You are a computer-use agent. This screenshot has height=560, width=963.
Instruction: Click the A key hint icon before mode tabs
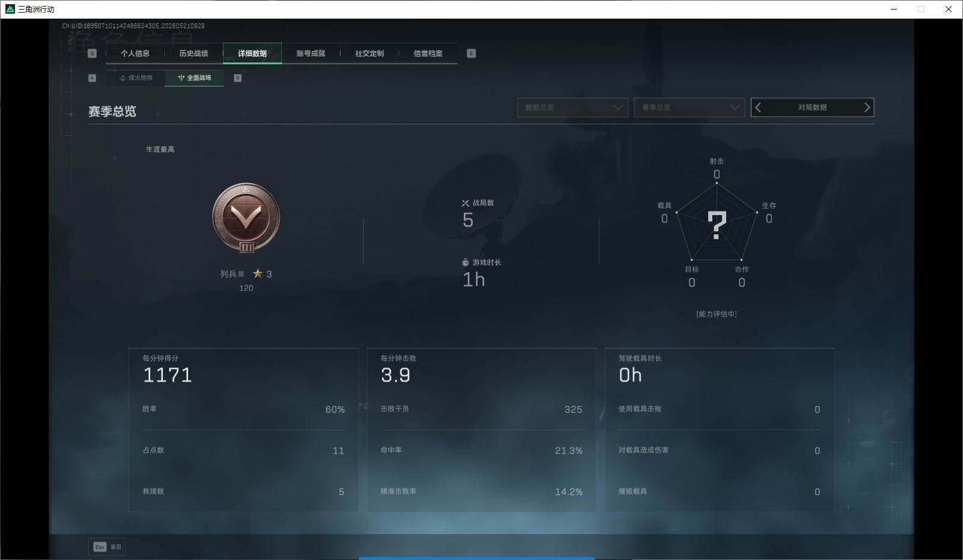tap(92, 78)
